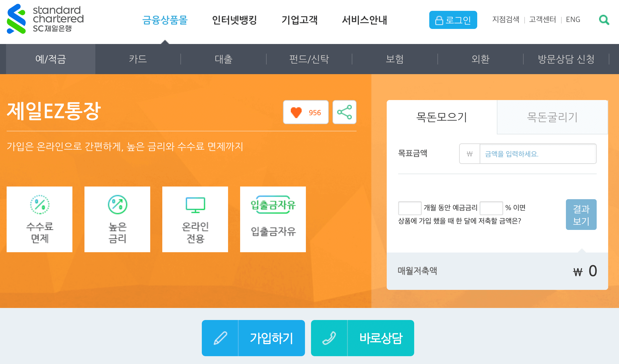Image resolution: width=619 pixels, height=364 pixels.
Task: Open the 서비스안내 main menu
Action: (x=364, y=20)
